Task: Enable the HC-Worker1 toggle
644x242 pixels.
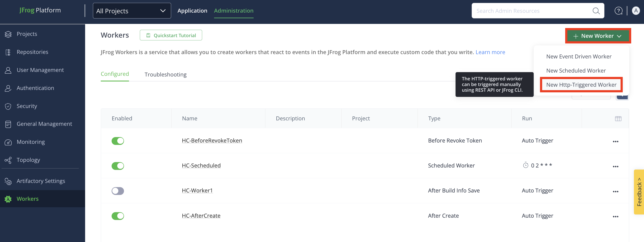Action: coord(118,191)
